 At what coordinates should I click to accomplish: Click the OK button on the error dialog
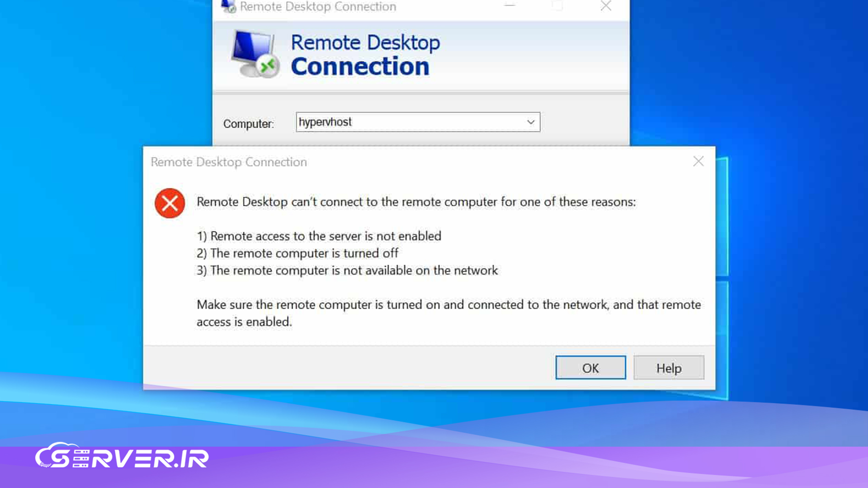point(590,368)
